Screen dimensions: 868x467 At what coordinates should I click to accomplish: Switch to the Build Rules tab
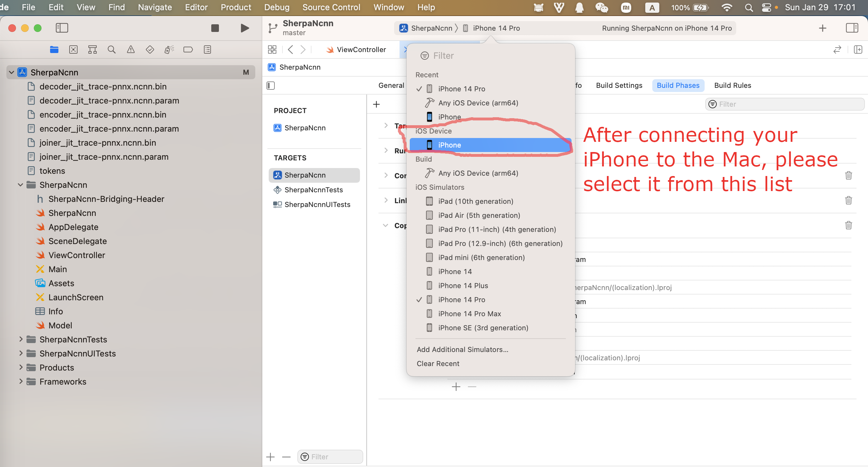pyautogui.click(x=733, y=86)
